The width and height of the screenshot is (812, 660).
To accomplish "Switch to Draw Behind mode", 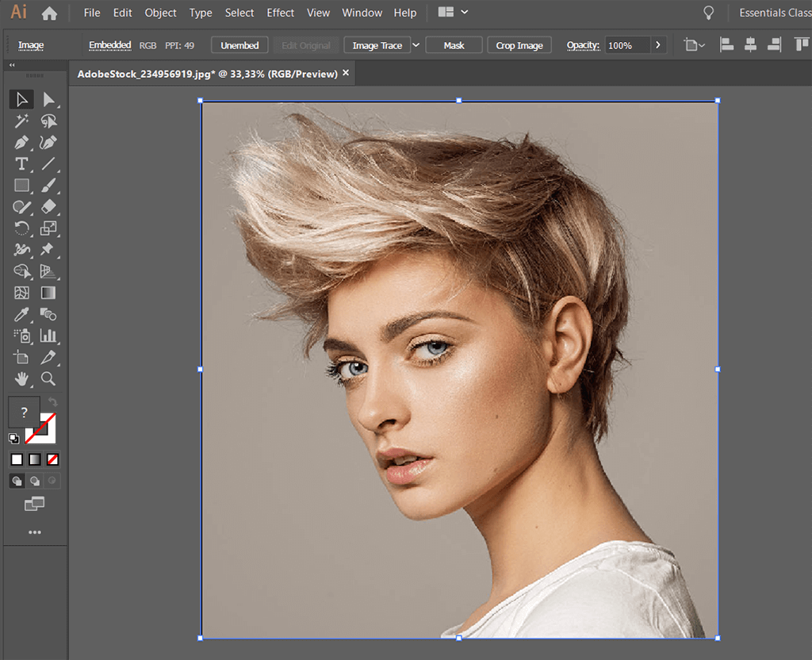I will point(35,480).
